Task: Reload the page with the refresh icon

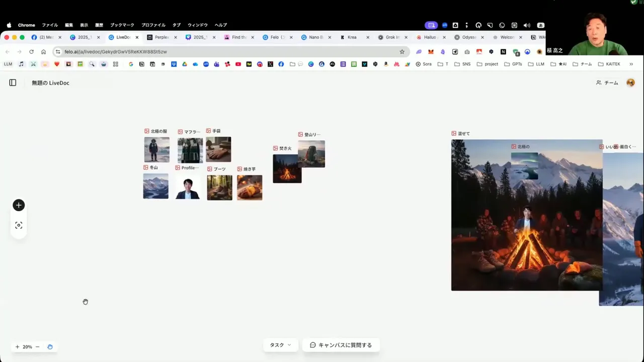Action: (31, 51)
